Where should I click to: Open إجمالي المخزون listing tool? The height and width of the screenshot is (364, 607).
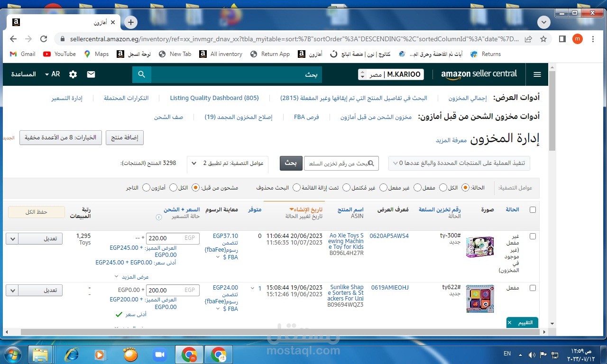(x=468, y=98)
